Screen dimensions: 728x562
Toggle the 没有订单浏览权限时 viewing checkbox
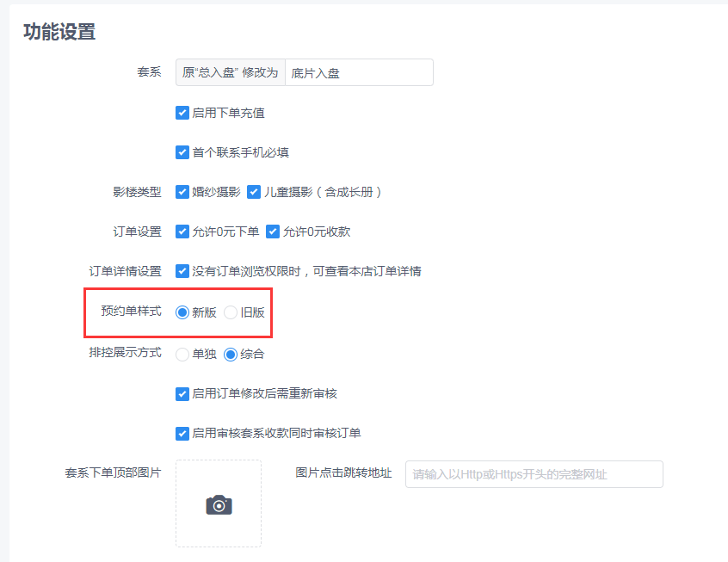pyautogui.click(x=182, y=271)
